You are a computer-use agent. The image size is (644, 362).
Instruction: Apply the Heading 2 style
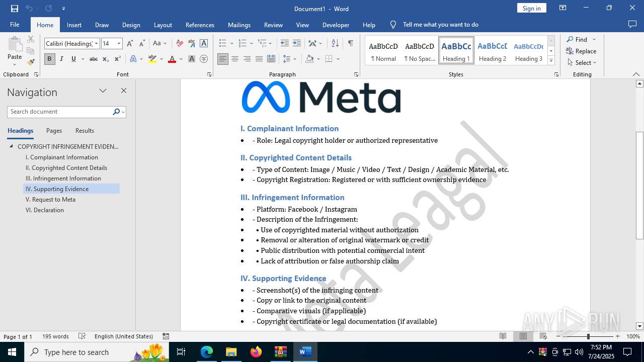[x=493, y=50]
